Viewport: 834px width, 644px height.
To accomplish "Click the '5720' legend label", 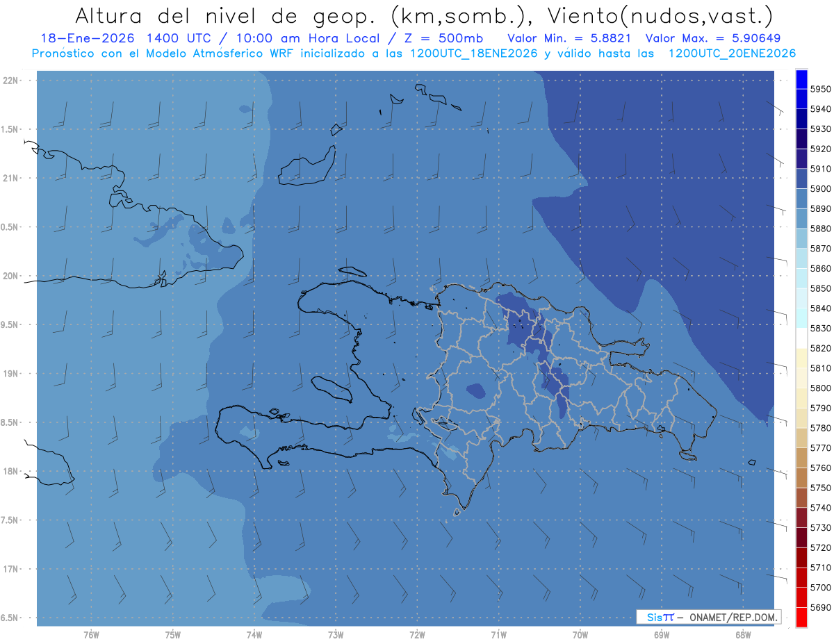I will click(x=820, y=547).
